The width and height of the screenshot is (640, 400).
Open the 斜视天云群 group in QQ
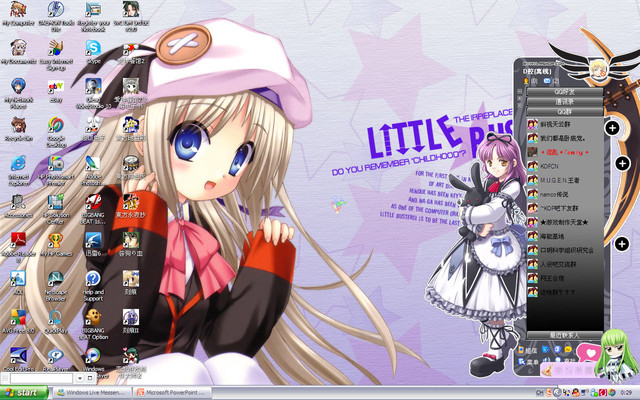point(564,124)
